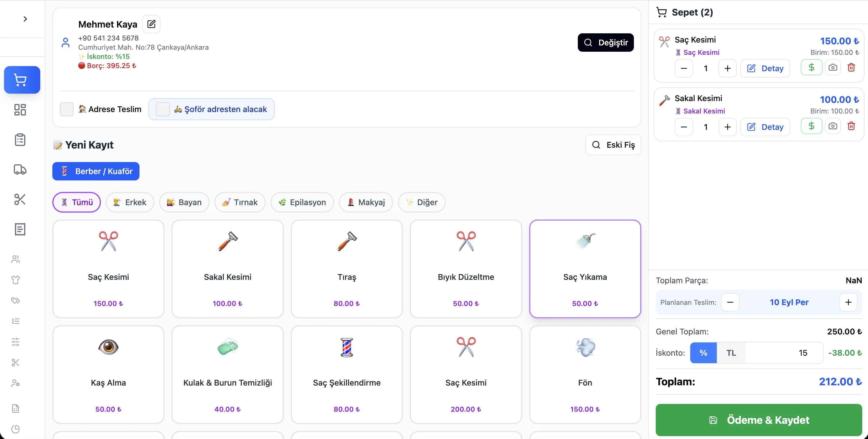Image resolution: width=868 pixels, height=439 pixels.
Task: Open Detay for Sakal Kesimi cart item
Action: click(x=765, y=127)
